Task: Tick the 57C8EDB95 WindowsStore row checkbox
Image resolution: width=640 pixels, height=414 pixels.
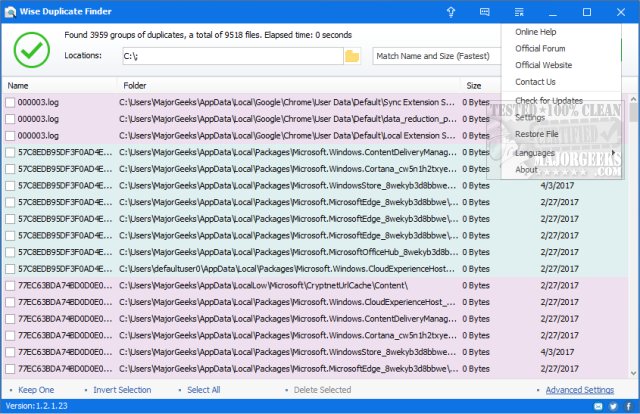Action: 10,186
